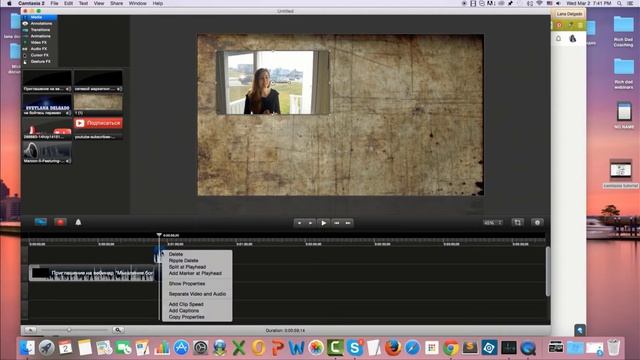Image resolution: width=640 pixels, height=360 pixels.
Task: Click the timeline playhead marker
Action: tap(159, 235)
